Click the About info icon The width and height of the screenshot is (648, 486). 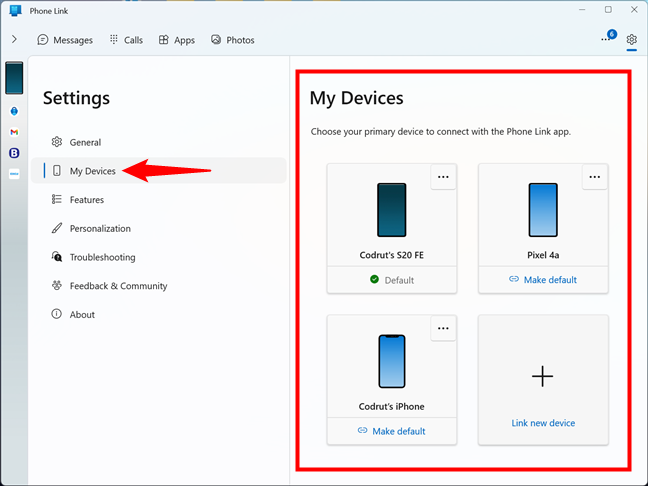[57, 314]
